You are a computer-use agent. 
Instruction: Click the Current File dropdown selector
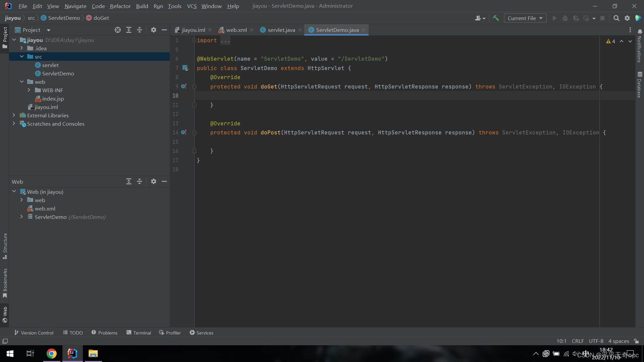(525, 18)
